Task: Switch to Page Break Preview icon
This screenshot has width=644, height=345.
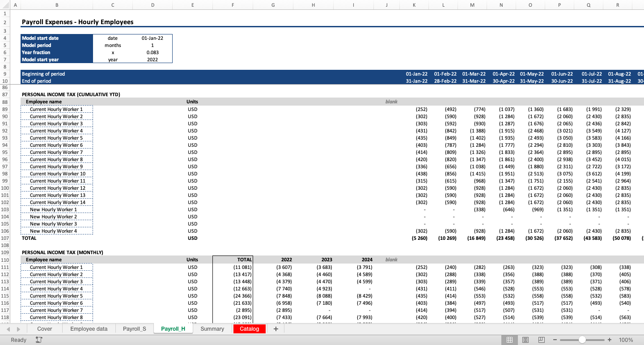Action: click(x=541, y=340)
